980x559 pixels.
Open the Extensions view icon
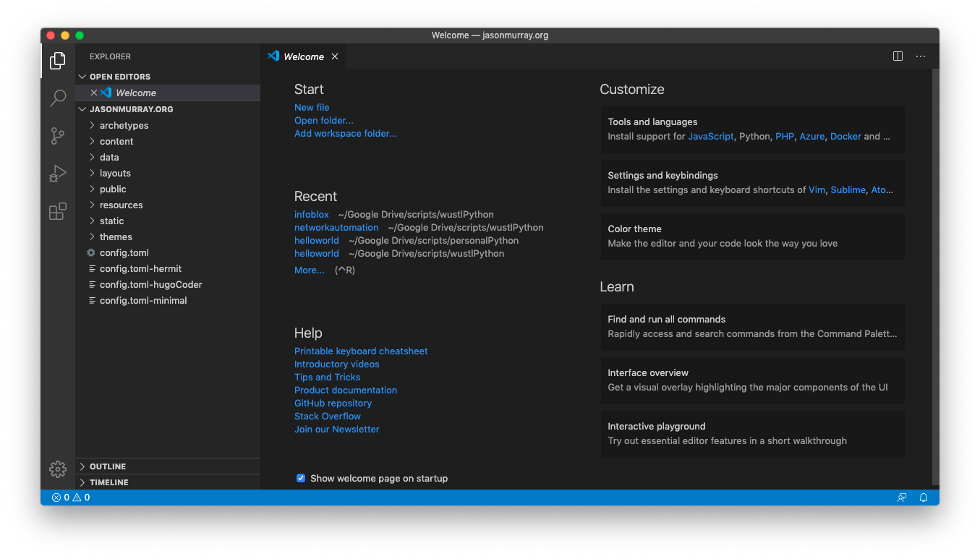coord(58,211)
